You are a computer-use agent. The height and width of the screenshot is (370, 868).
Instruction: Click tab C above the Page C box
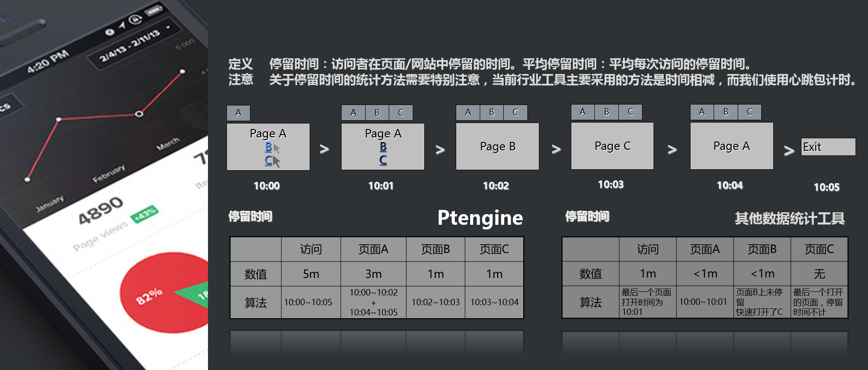(x=630, y=111)
